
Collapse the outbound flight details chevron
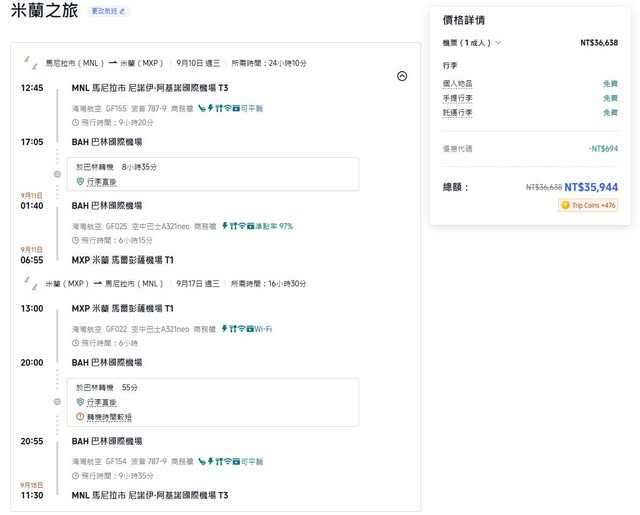[x=402, y=76]
